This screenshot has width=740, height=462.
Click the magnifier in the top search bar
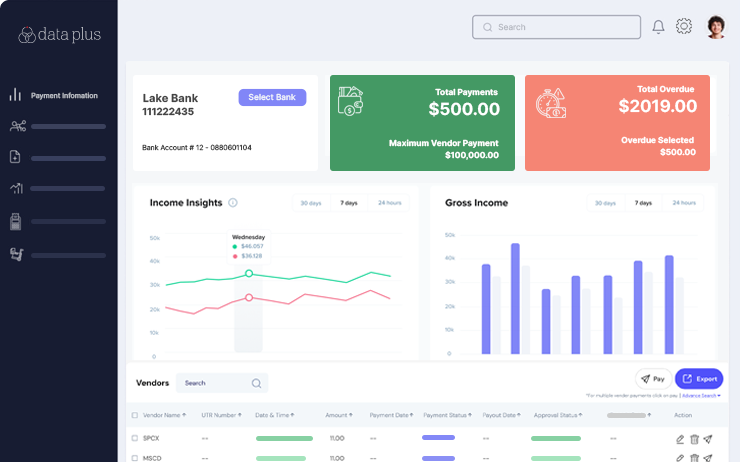pos(488,27)
